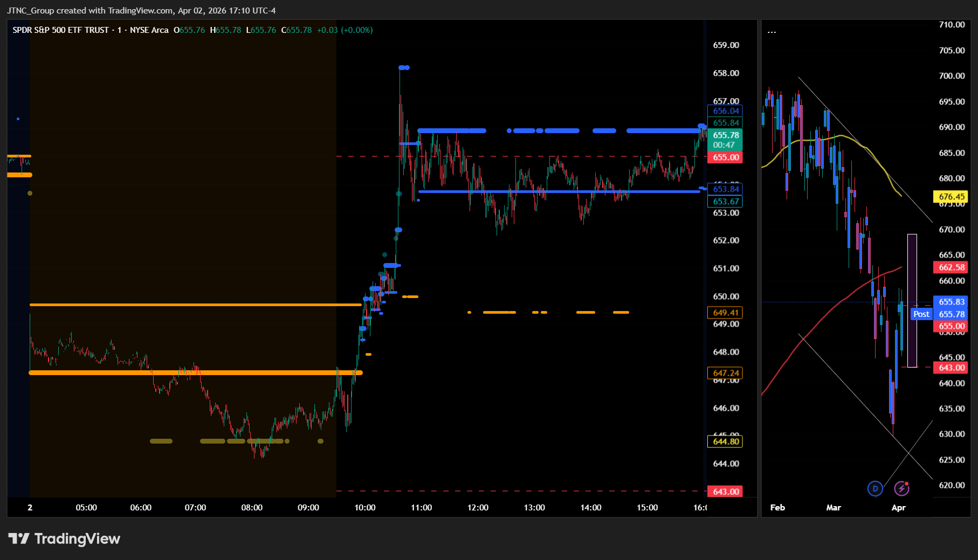Click the 658.00 price scale tick
This screenshot has height=560, width=978.
[726, 73]
